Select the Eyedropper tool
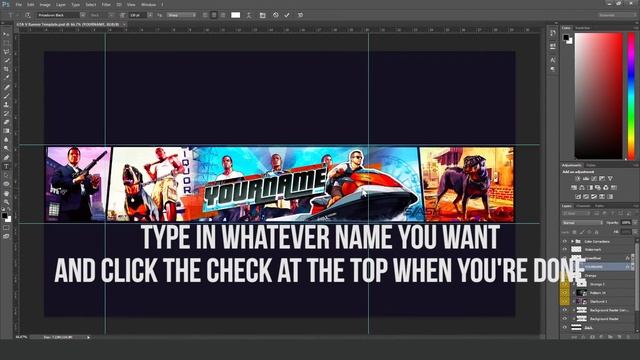 (x=6, y=78)
